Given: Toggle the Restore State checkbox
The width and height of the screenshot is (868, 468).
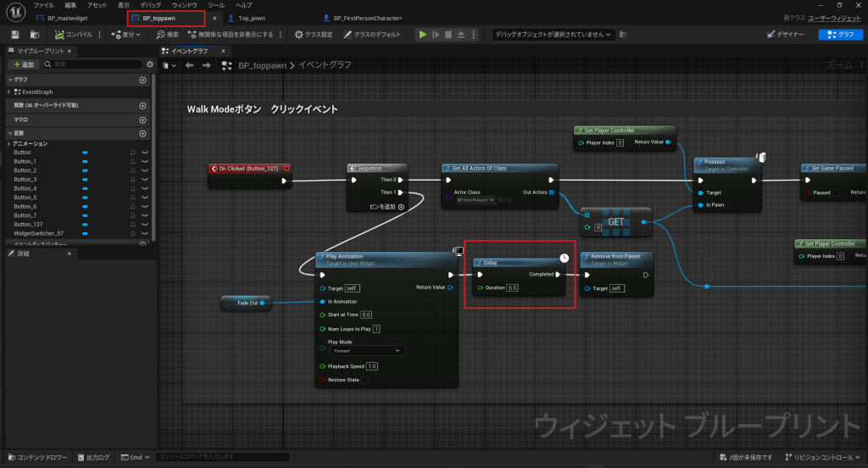Looking at the screenshot, I should click(364, 380).
